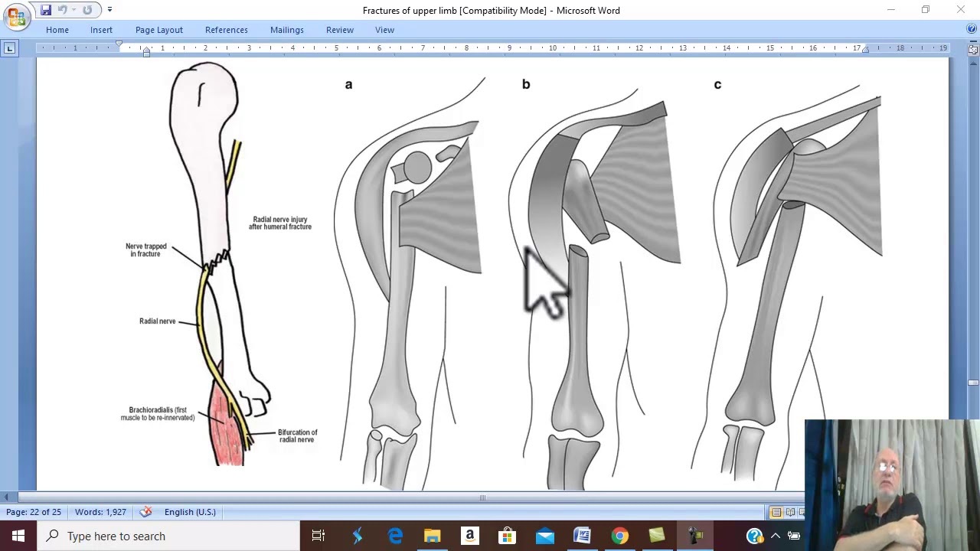Viewport: 980px width, 551px height.
Task: Change language from English (U.S.)
Action: 190,512
